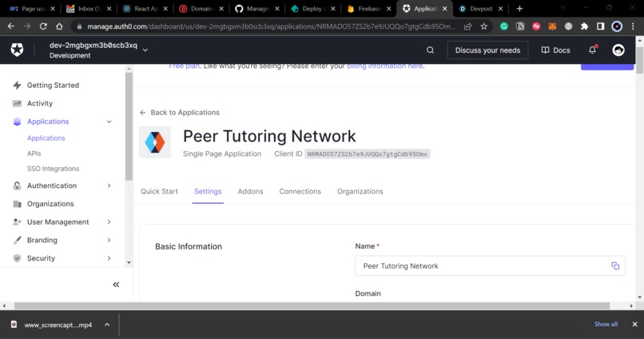Toggle the browser side panel icon

[601, 26]
